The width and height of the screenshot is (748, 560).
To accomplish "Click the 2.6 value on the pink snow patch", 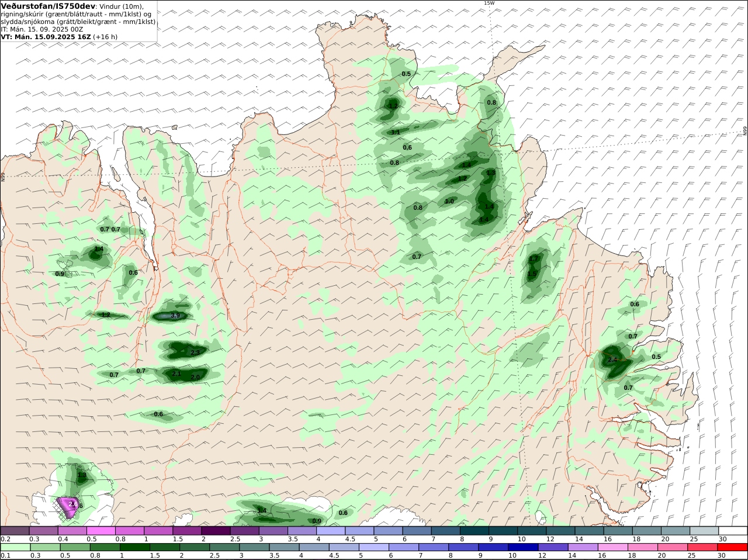I will point(73,504).
